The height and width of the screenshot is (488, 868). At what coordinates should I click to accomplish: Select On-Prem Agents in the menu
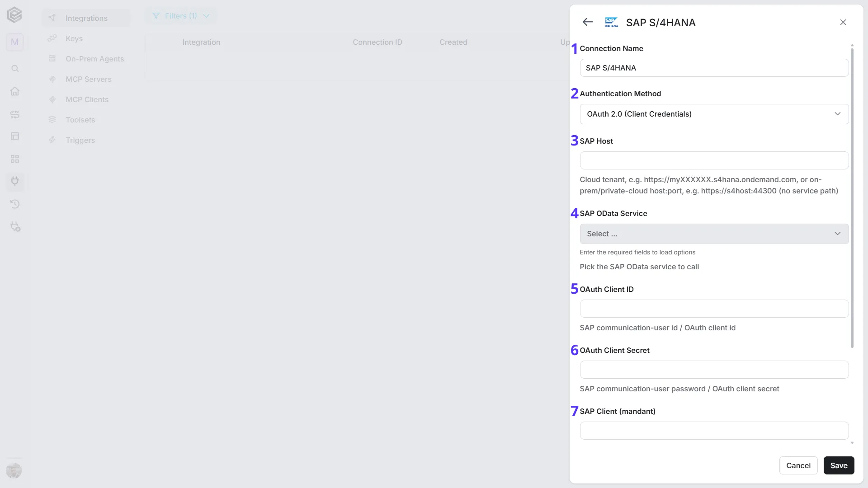click(x=86, y=59)
